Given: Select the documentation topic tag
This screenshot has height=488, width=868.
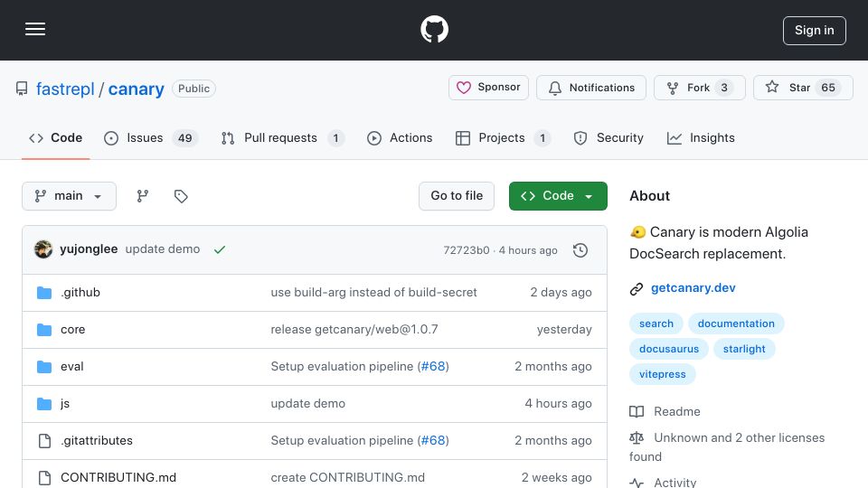Looking at the screenshot, I should [736, 324].
